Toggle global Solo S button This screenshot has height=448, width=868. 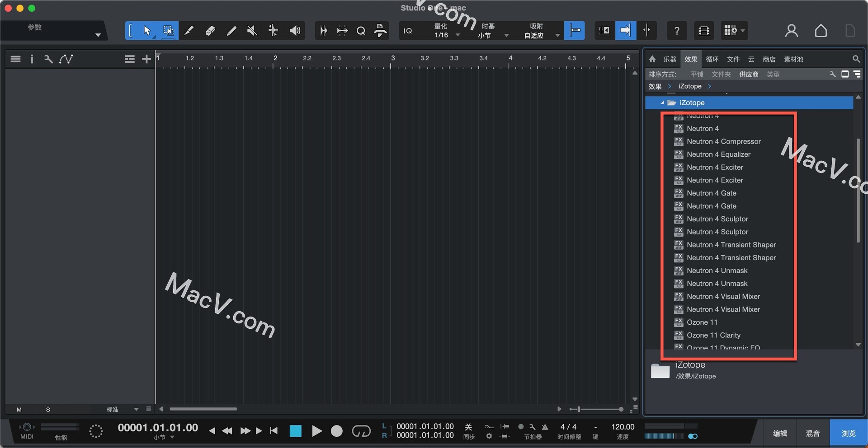(x=48, y=410)
